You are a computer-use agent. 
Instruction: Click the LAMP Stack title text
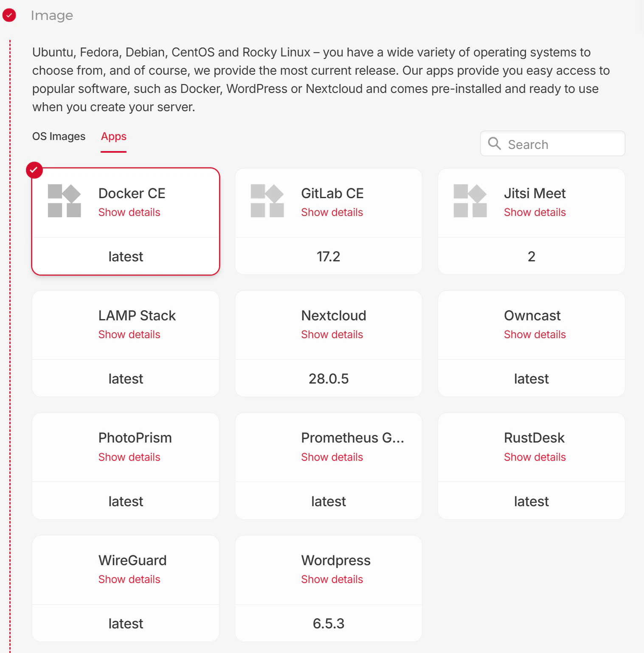pyautogui.click(x=137, y=315)
